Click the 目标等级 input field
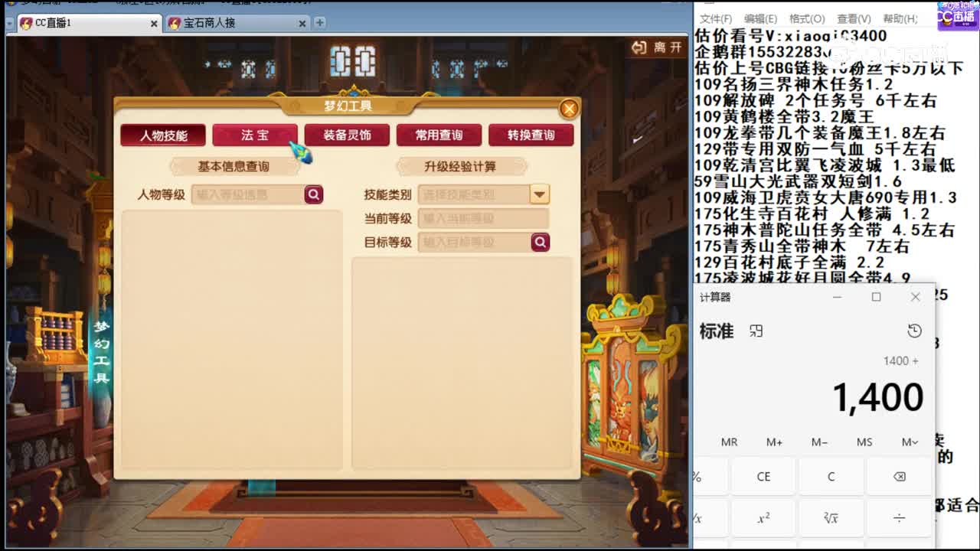The image size is (980, 551). (x=474, y=242)
